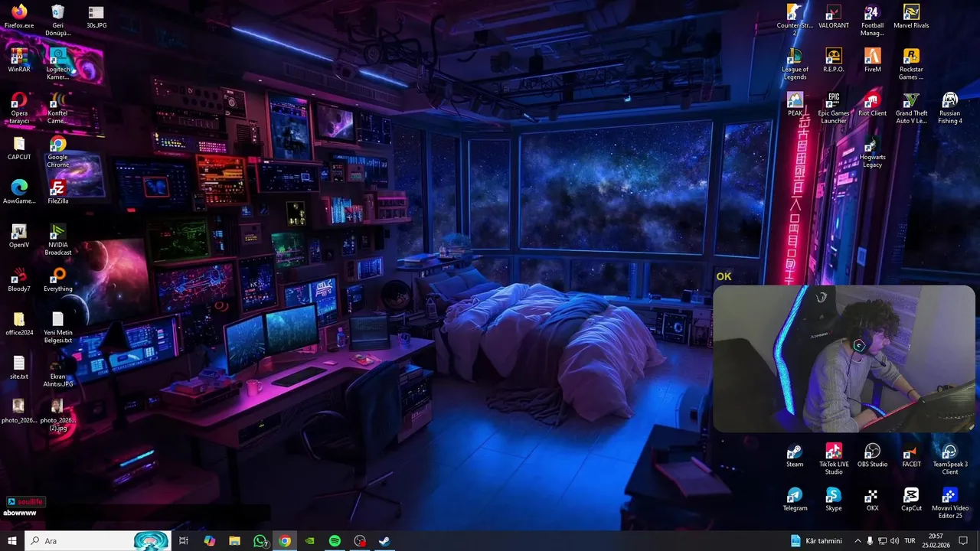The height and width of the screenshot is (551, 980).
Task: Open the Football Manager shortcut
Action: click(x=872, y=20)
